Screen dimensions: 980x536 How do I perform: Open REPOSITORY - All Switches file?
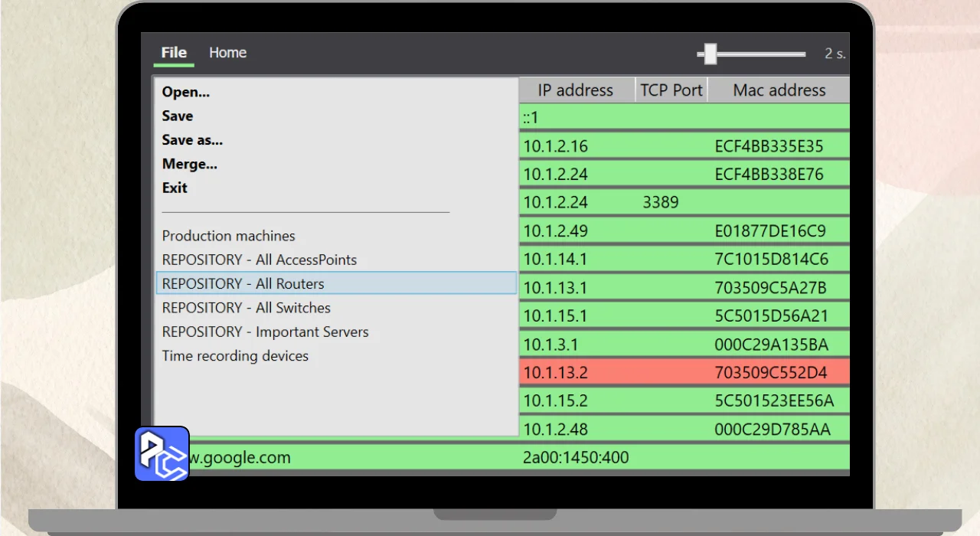(x=247, y=308)
